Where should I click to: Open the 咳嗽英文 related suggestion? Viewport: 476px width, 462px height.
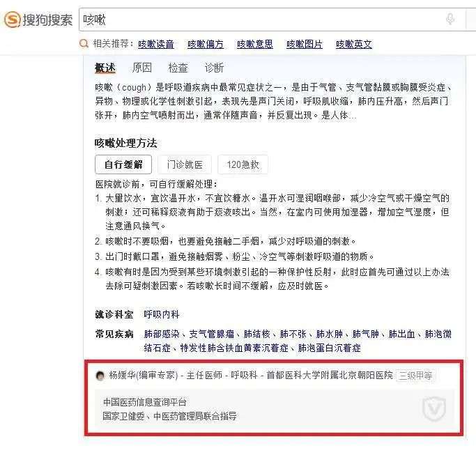[353, 44]
